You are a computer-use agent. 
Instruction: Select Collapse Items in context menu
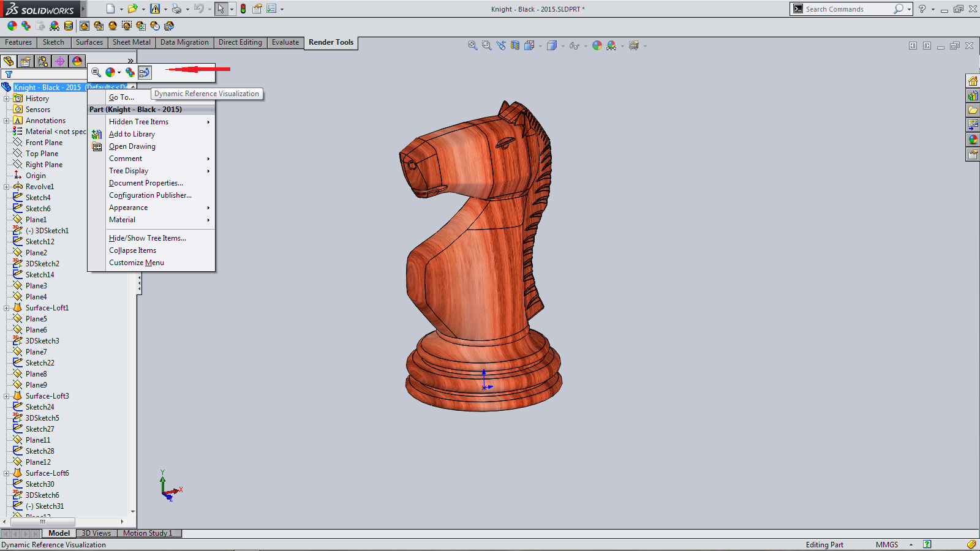click(x=132, y=250)
